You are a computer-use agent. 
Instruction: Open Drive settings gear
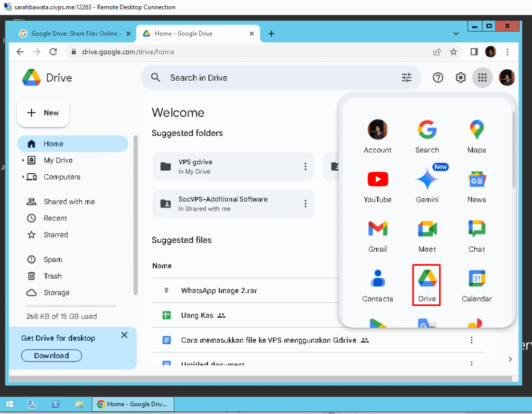pos(460,78)
